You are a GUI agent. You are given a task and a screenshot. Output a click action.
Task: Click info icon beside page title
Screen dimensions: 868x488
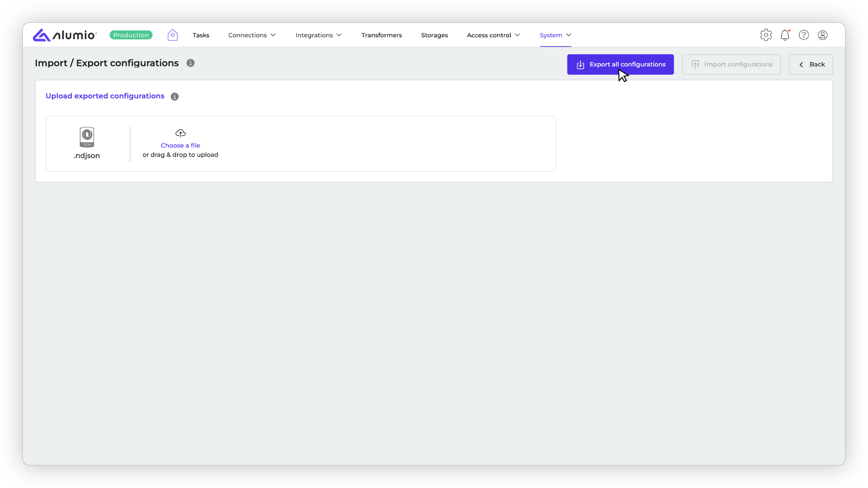pyautogui.click(x=190, y=63)
